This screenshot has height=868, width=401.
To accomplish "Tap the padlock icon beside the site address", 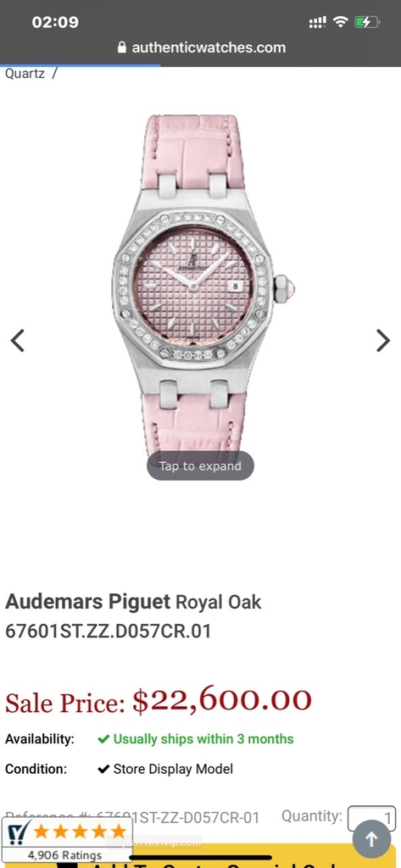I will point(122,47).
